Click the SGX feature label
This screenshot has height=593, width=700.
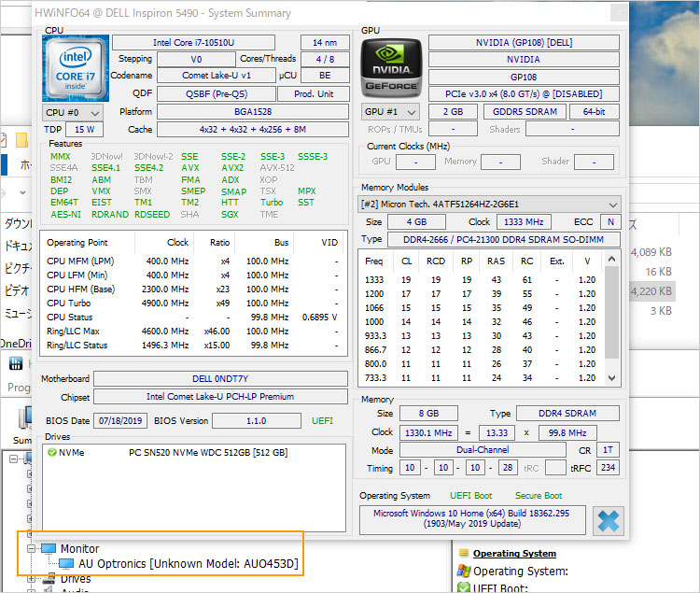[230, 215]
